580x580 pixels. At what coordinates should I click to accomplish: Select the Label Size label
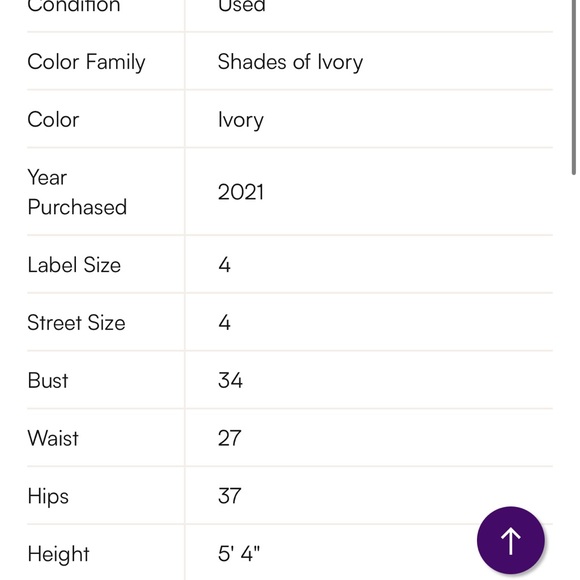[x=74, y=265]
